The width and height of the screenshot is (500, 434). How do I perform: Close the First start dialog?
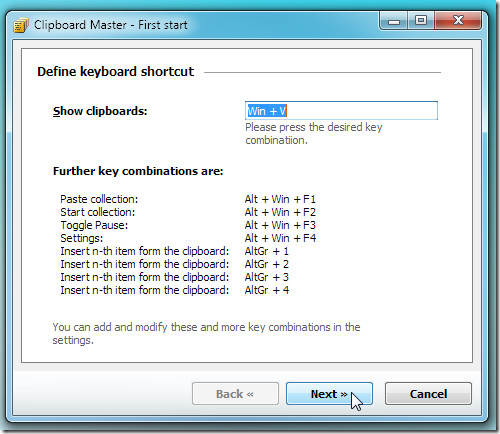pyautogui.click(x=458, y=21)
